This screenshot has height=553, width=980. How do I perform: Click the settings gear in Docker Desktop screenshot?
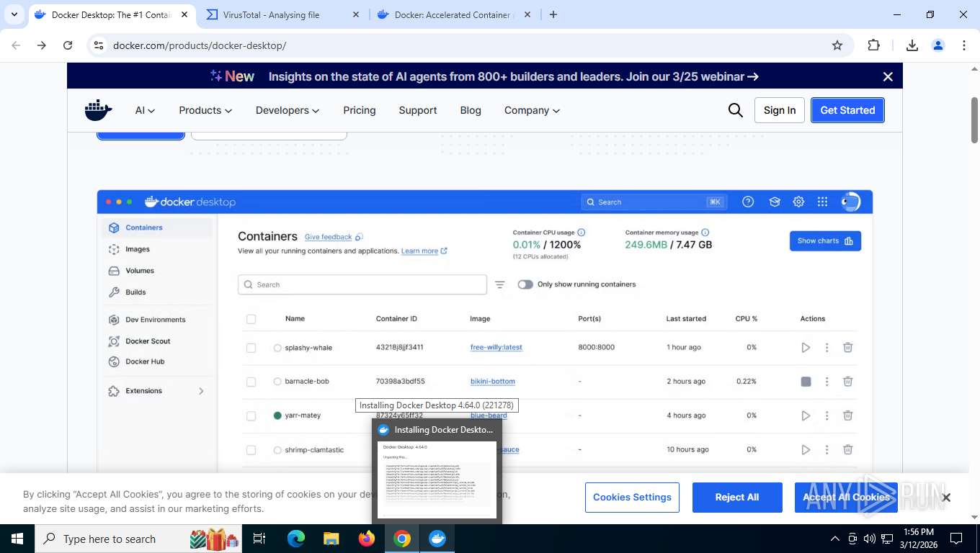(798, 202)
